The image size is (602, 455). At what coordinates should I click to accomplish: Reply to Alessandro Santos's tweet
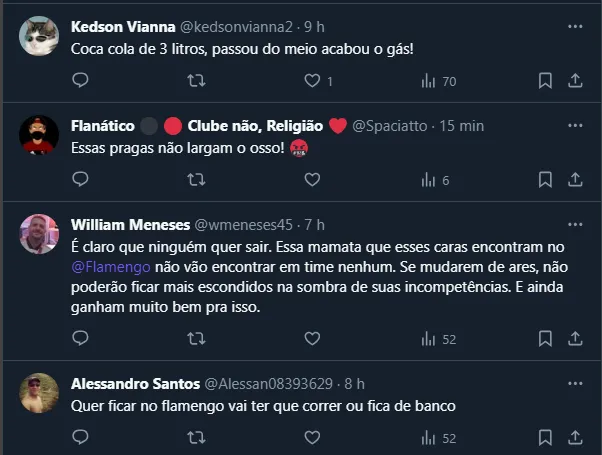pos(81,438)
